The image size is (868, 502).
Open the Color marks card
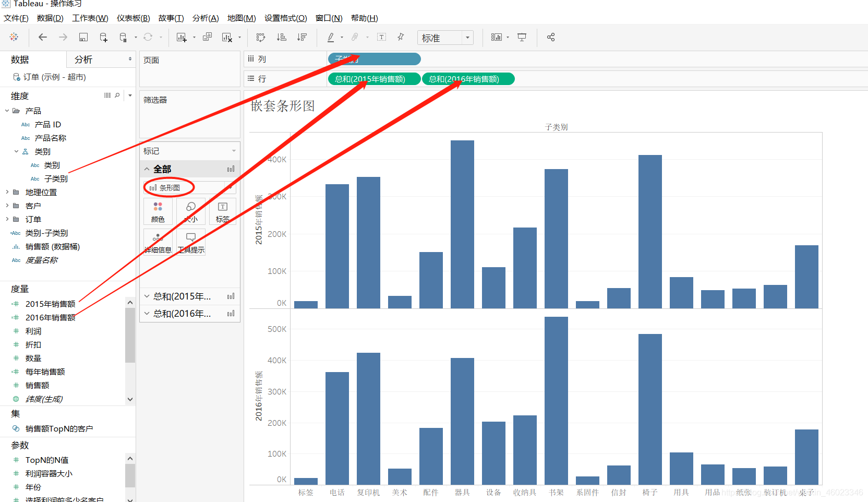[x=158, y=211]
